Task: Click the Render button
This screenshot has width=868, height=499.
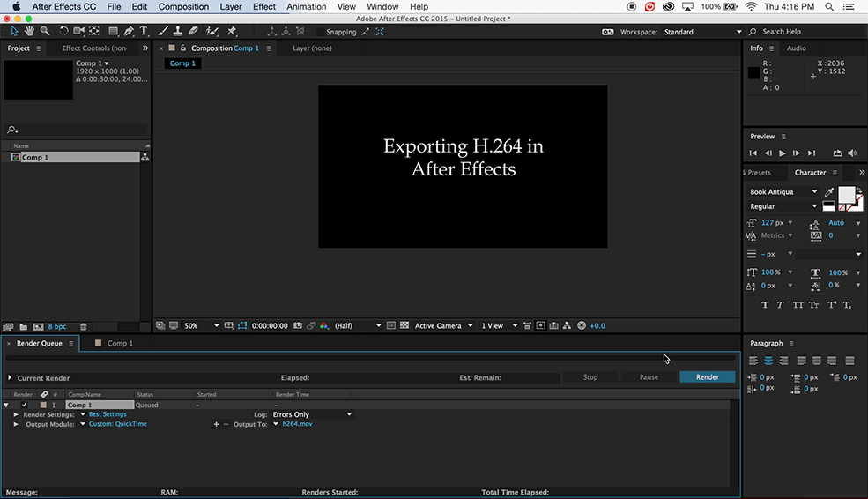Action: [x=708, y=377]
